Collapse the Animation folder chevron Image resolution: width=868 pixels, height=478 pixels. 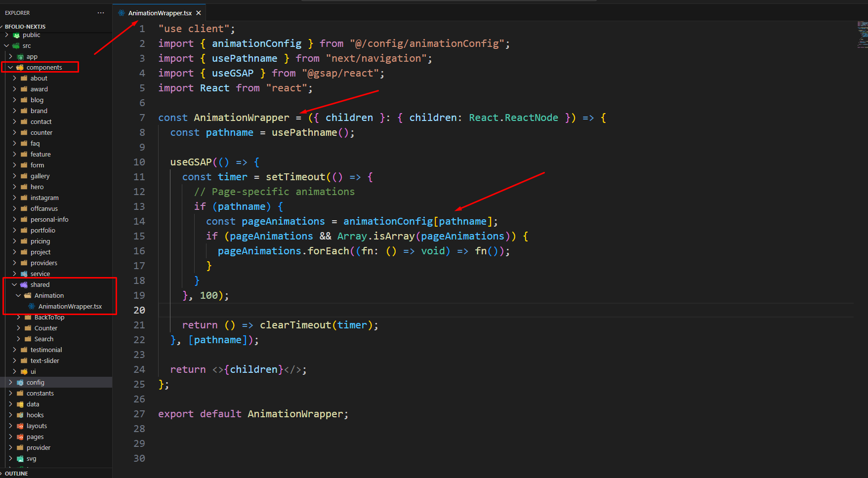pos(19,296)
